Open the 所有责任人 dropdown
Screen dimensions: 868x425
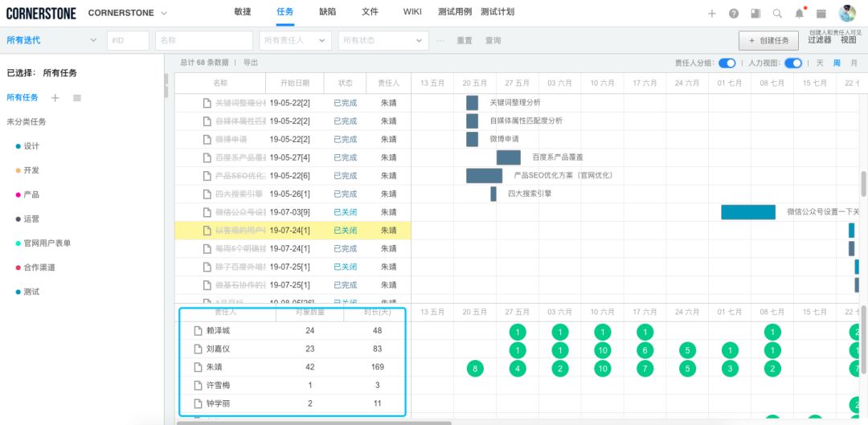point(295,40)
